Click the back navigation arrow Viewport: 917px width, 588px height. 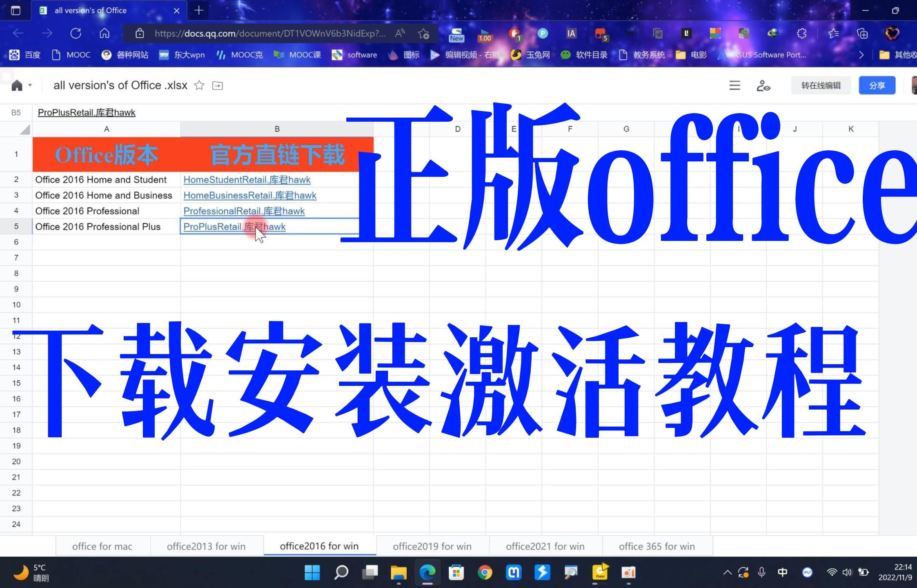(18, 33)
